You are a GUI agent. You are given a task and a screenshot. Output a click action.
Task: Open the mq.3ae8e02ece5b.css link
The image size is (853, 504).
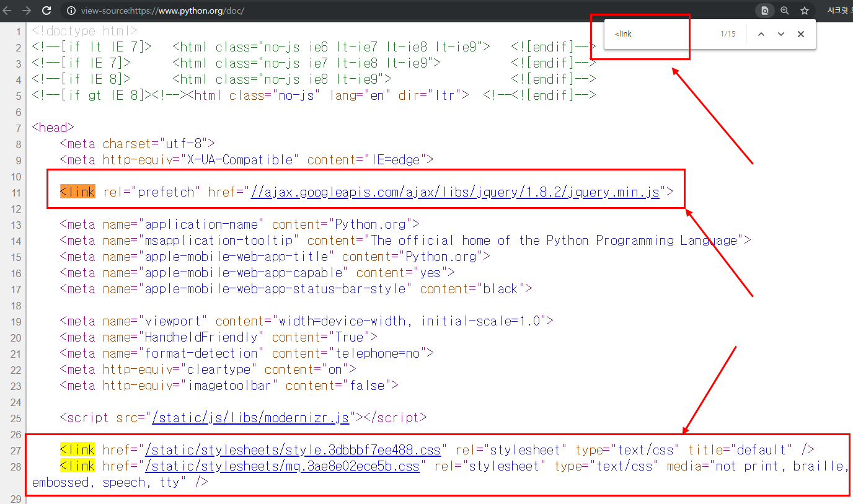point(282,466)
